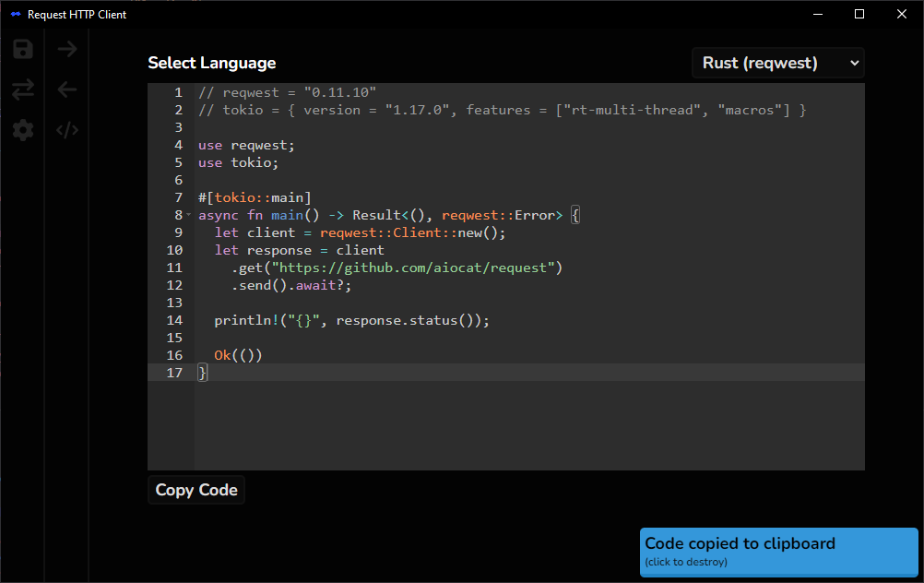Click the swap arrows icon in sidebar

(x=23, y=89)
